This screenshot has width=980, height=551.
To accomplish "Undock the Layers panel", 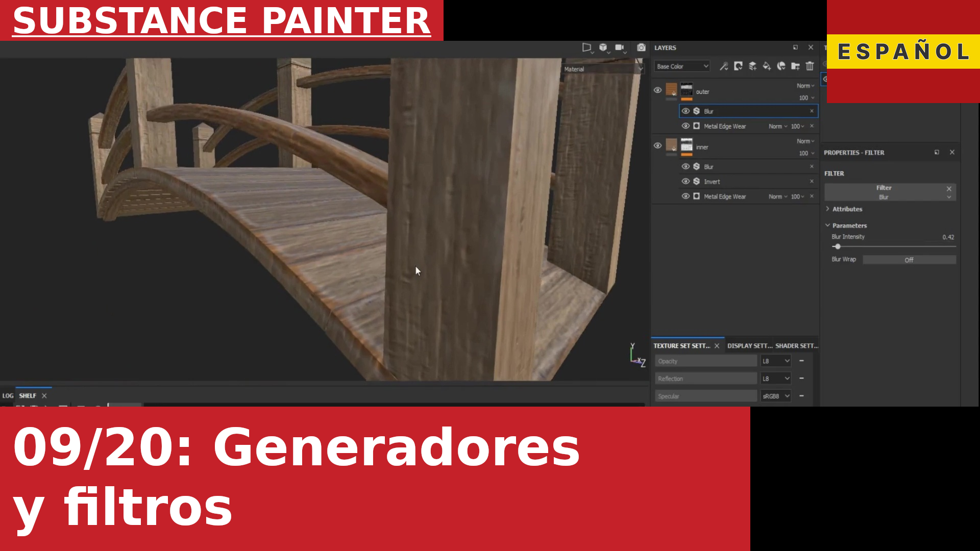I will coord(795,47).
